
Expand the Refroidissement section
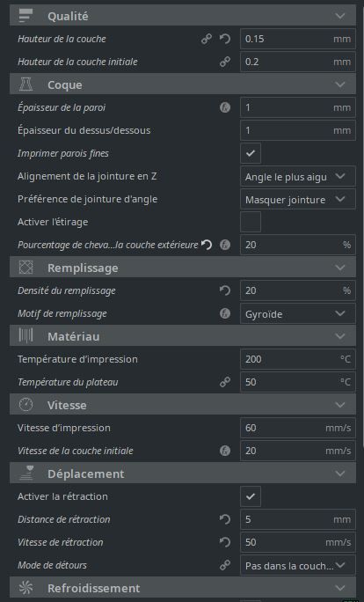click(183, 588)
